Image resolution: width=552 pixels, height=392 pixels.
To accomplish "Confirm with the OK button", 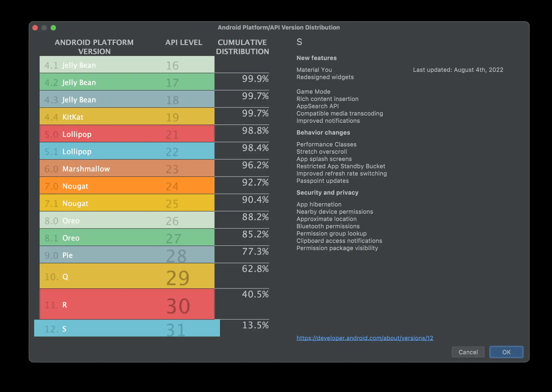I will point(506,352).
